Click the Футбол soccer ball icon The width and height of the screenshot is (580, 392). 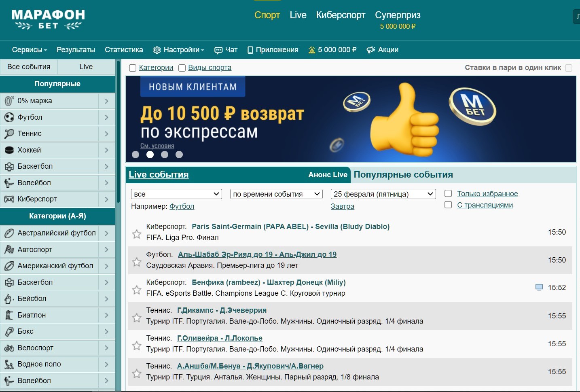[x=9, y=117]
